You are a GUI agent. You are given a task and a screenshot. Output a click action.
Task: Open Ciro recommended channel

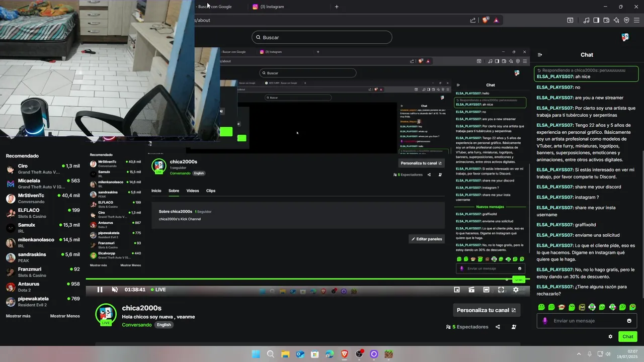[x=43, y=169]
